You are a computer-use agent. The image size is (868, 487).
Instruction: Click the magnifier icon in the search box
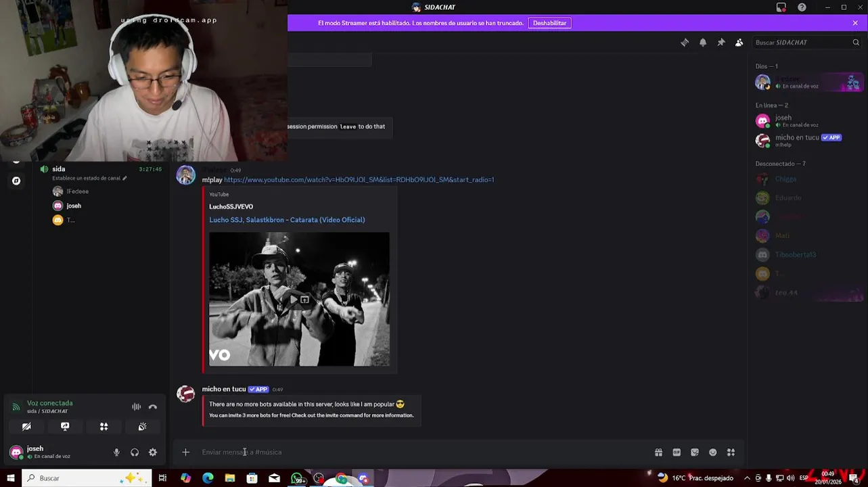(856, 43)
